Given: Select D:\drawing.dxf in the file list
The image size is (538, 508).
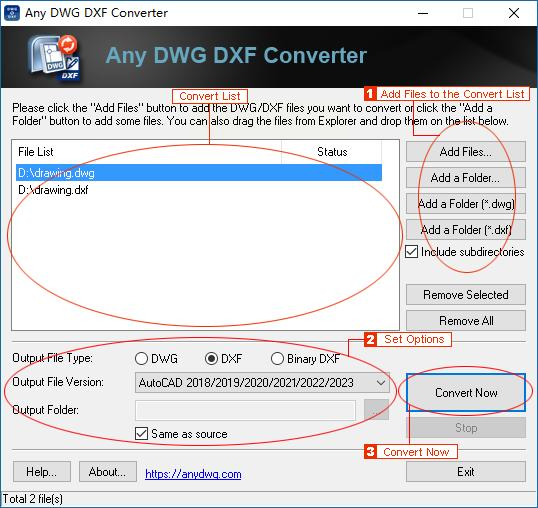Looking at the screenshot, I should tap(53, 190).
